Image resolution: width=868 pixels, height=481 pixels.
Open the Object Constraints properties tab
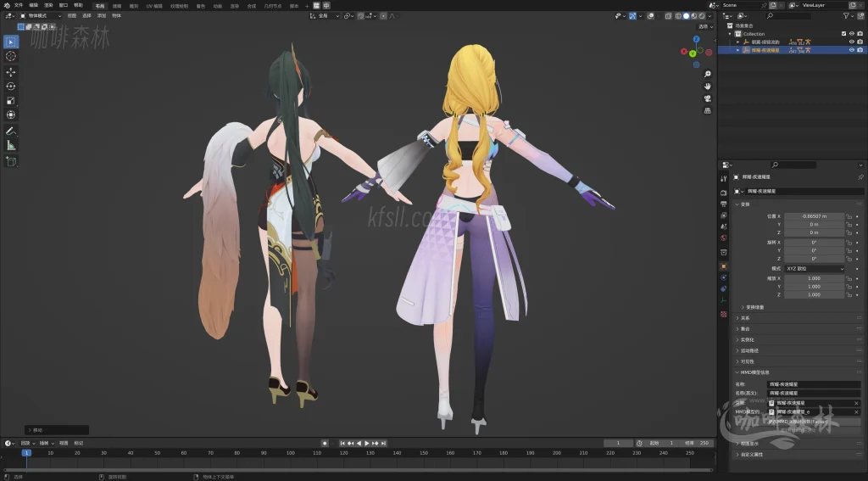click(724, 288)
